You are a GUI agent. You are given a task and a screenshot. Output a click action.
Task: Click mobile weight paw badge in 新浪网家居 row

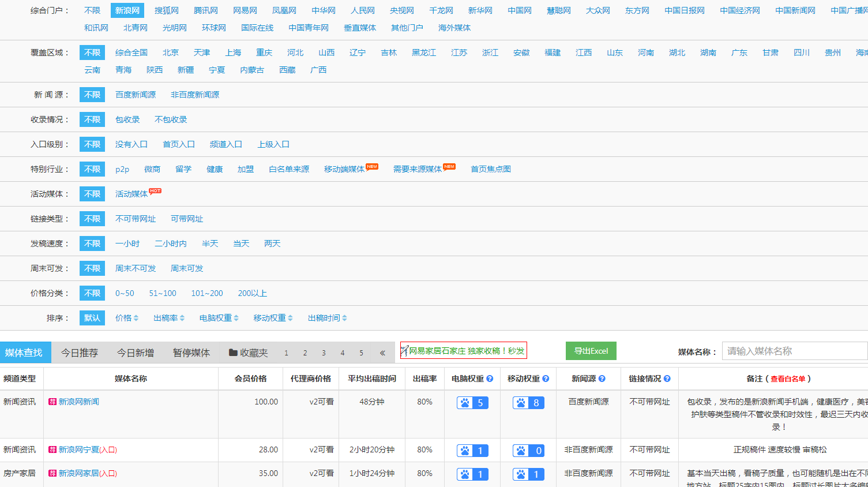pyautogui.click(x=528, y=474)
